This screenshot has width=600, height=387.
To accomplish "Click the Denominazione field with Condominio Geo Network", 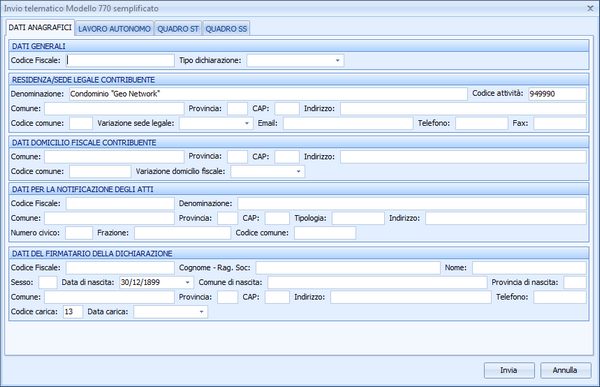I will pos(268,94).
